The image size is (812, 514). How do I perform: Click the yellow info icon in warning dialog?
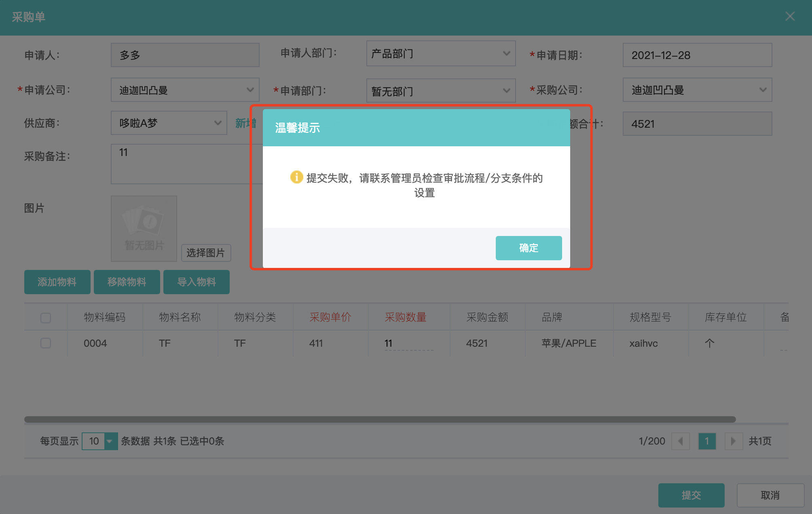[x=296, y=177]
